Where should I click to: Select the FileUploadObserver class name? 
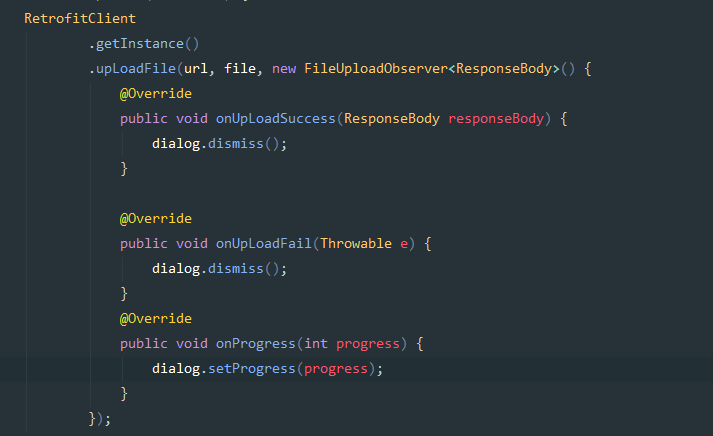[x=376, y=69]
